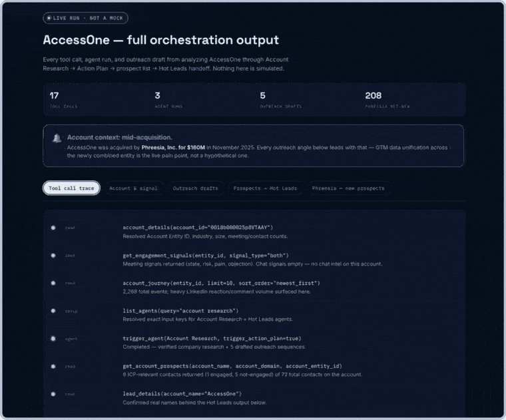Click the list_agents(query="account research") call
This screenshot has height=420, width=506.
tap(180, 311)
